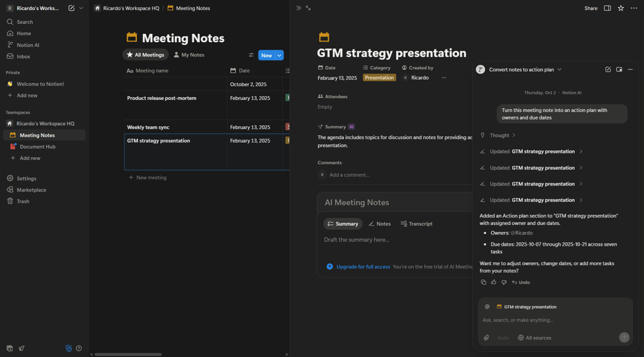Open help question mark icon

click(x=79, y=348)
